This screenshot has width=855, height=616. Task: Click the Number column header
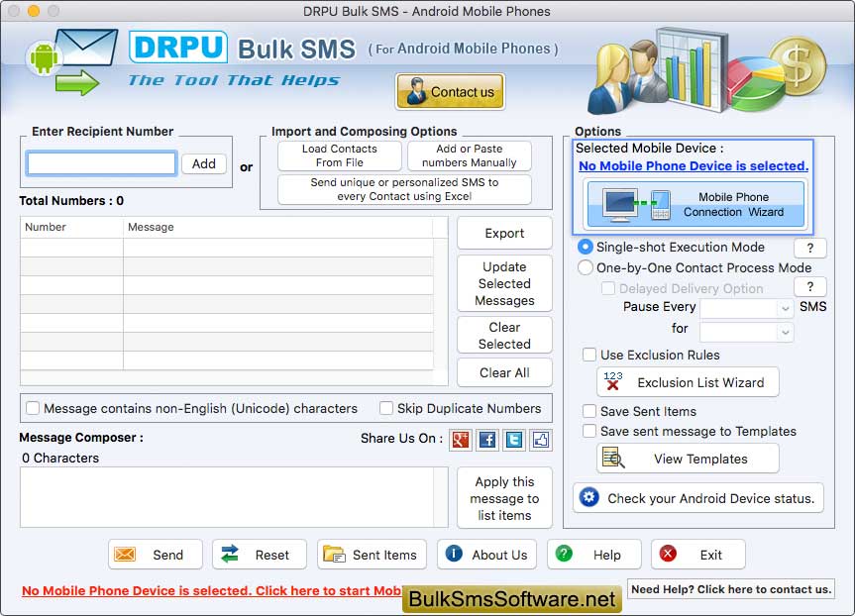coord(72,227)
